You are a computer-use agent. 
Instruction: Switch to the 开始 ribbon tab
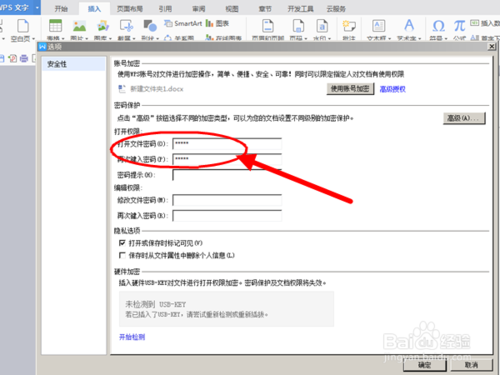pos(61,9)
